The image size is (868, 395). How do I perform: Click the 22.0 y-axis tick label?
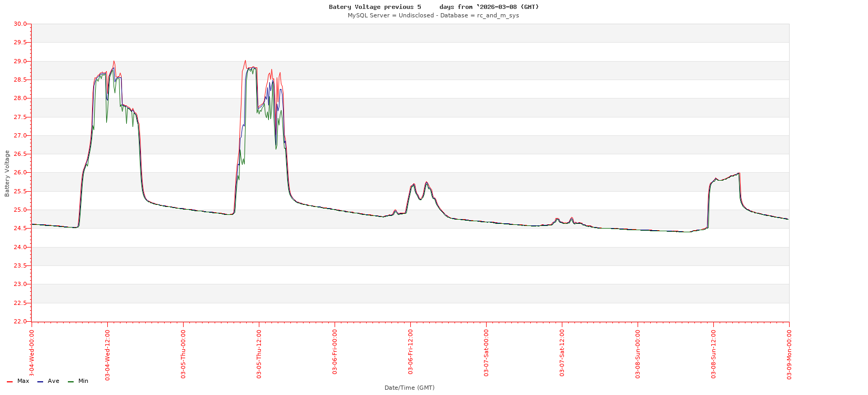tap(20, 322)
